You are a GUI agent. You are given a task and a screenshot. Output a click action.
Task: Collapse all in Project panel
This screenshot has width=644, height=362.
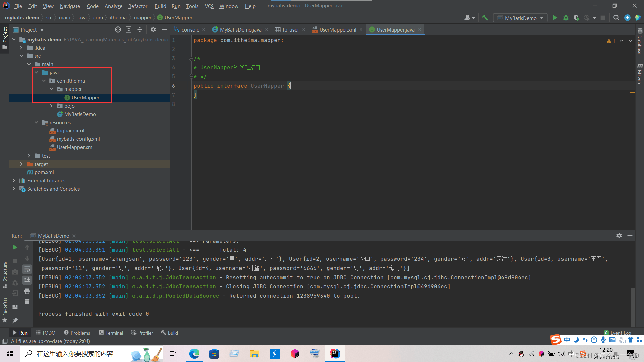click(140, 29)
